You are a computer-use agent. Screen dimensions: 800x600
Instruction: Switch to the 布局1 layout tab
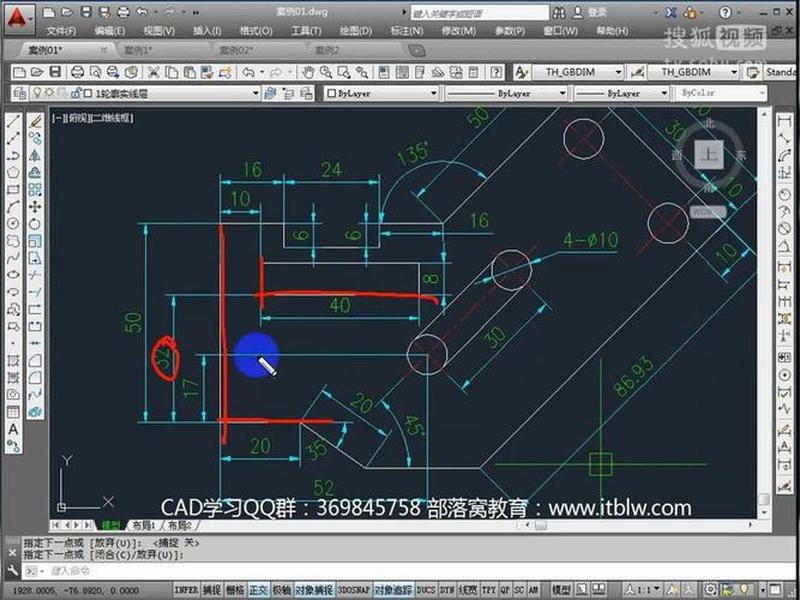[x=143, y=524]
